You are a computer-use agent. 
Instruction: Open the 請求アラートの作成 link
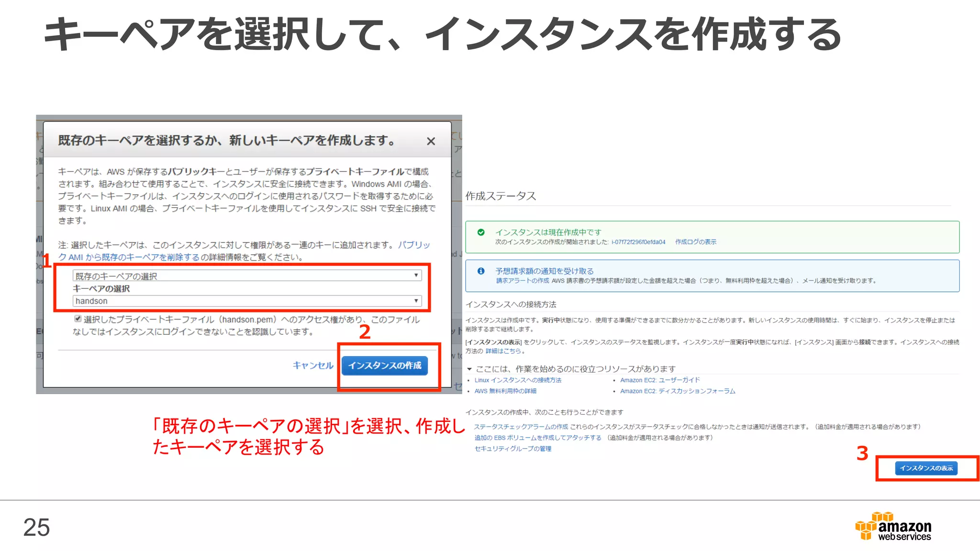point(523,281)
